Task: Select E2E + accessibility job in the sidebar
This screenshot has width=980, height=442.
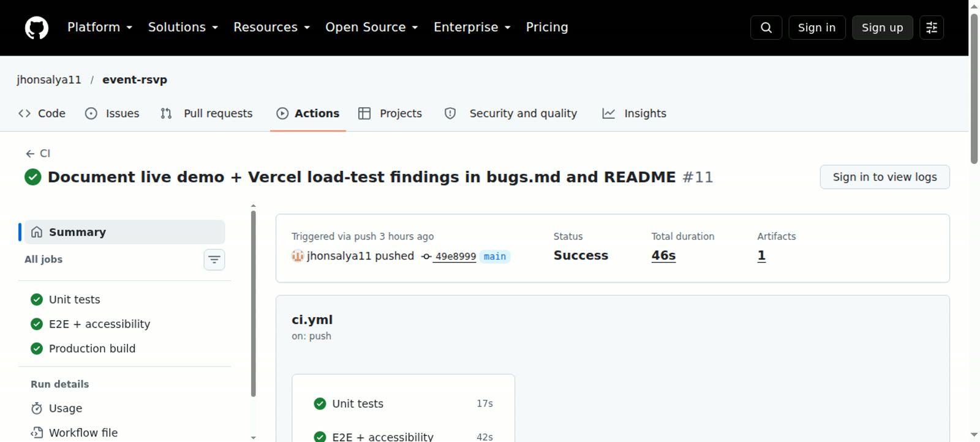Action: click(x=125, y=324)
